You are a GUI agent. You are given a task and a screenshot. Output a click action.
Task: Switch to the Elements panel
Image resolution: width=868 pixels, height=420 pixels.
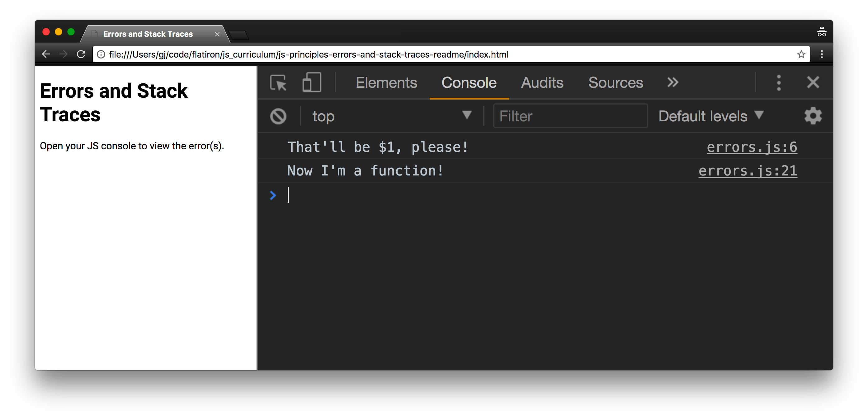coord(386,82)
